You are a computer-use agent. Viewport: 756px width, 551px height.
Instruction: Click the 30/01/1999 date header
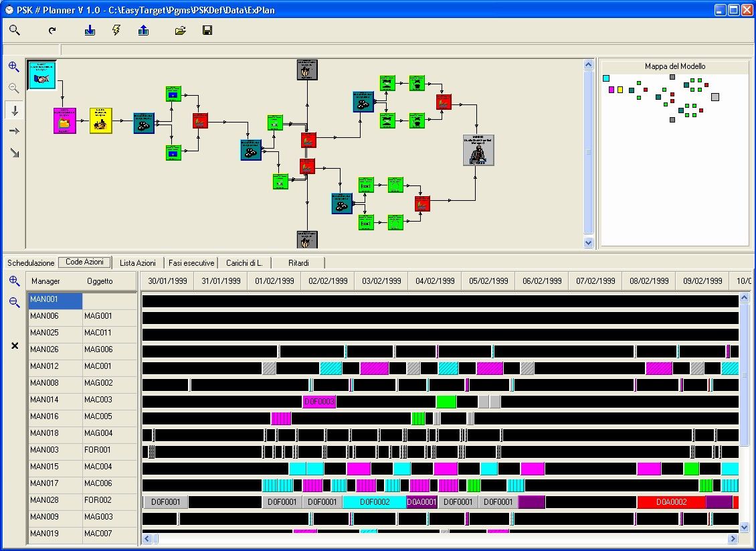point(167,281)
